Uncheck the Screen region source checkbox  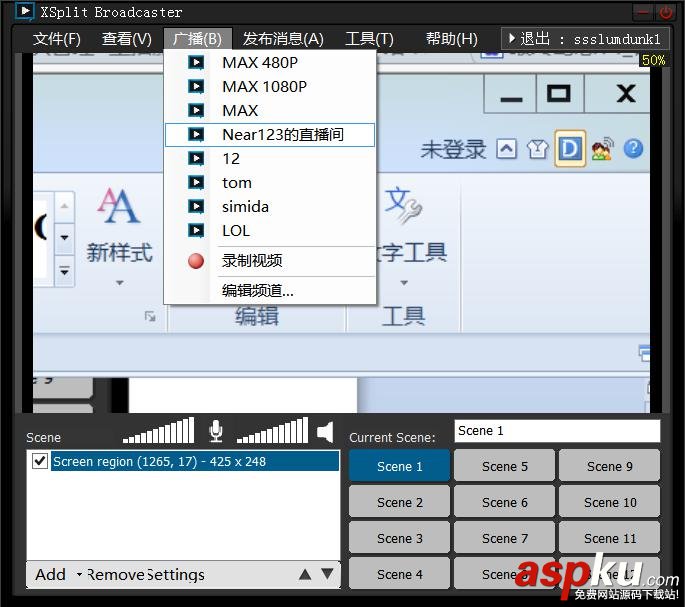pyautogui.click(x=40, y=461)
